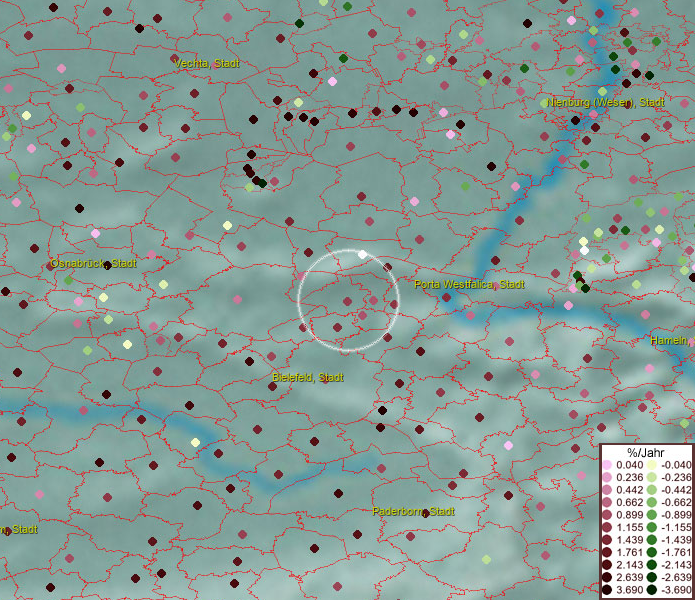Click the Hameln label at the right edge
The width and height of the screenshot is (695, 600).
click(x=672, y=341)
